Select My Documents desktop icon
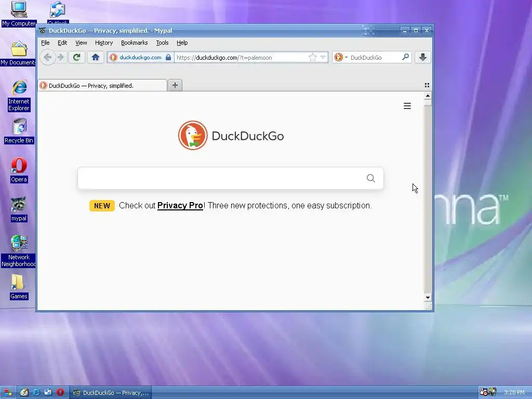The width and height of the screenshot is (532, 399). point(18,54)
